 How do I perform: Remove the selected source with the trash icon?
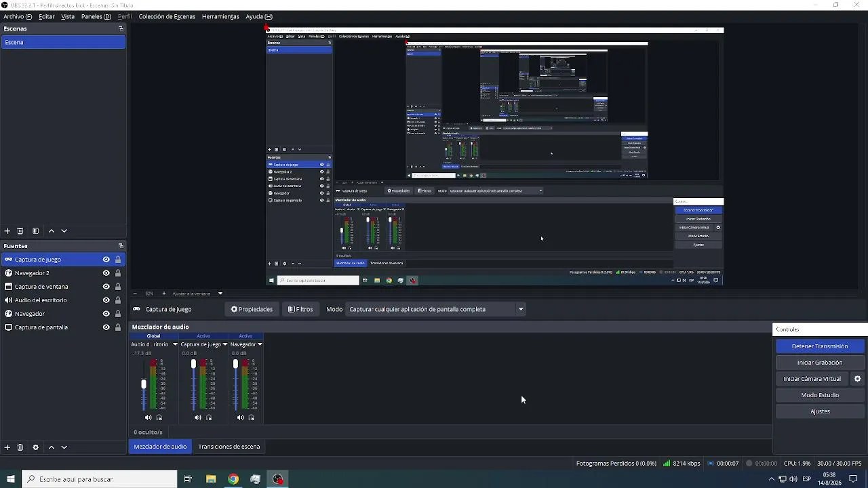click(x=20, y=447)
